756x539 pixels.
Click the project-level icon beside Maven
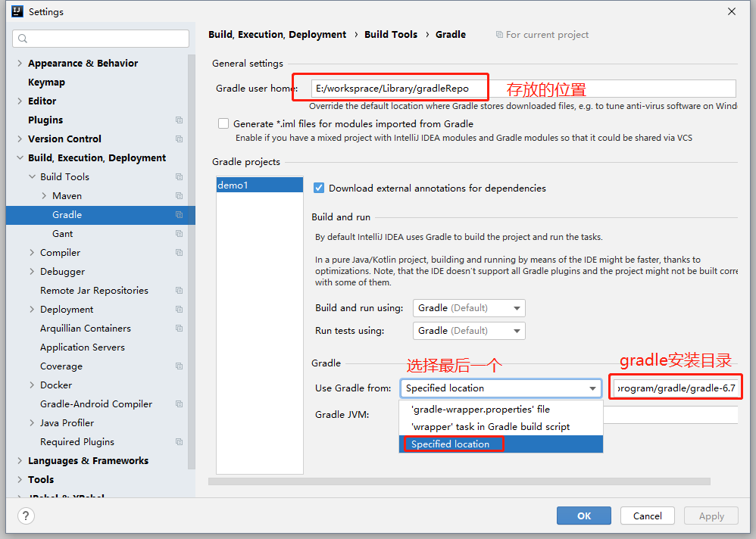180,195
